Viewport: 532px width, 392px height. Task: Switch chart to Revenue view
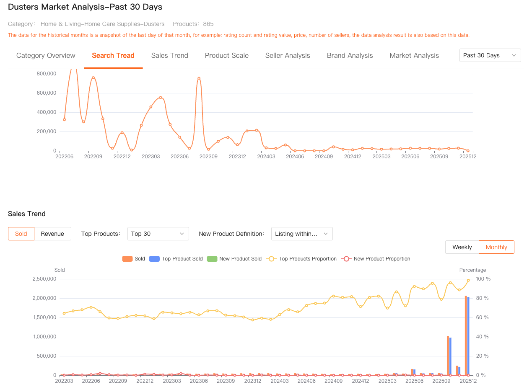coord(52,234)
